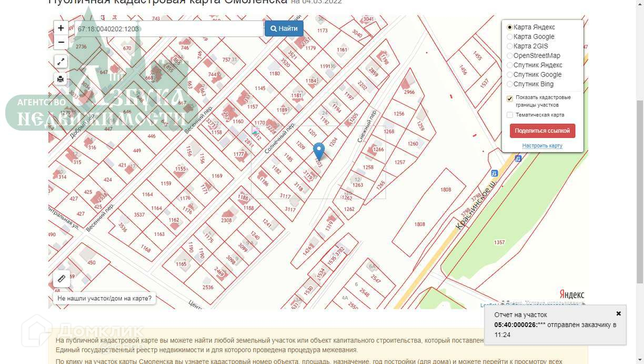Viewport: 644px width, 364px height.
Task: Click the Найти search button
Action: [x=284, y=28]
